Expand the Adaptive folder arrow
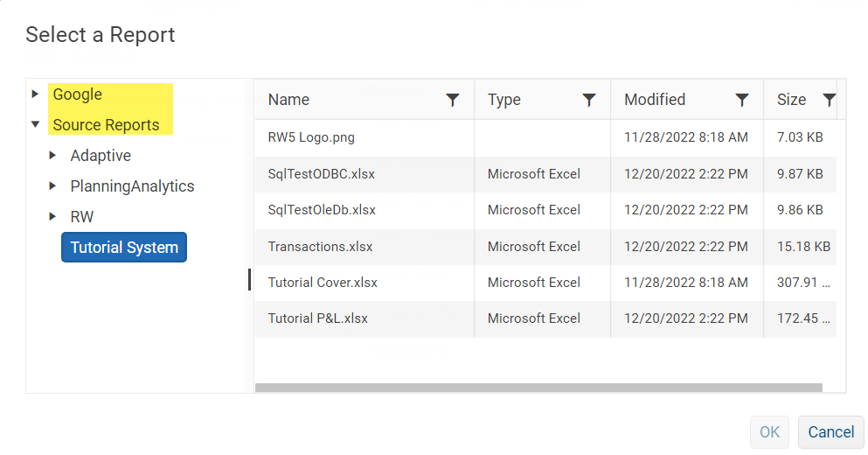868x455 pixels. (x=52, y=156)
